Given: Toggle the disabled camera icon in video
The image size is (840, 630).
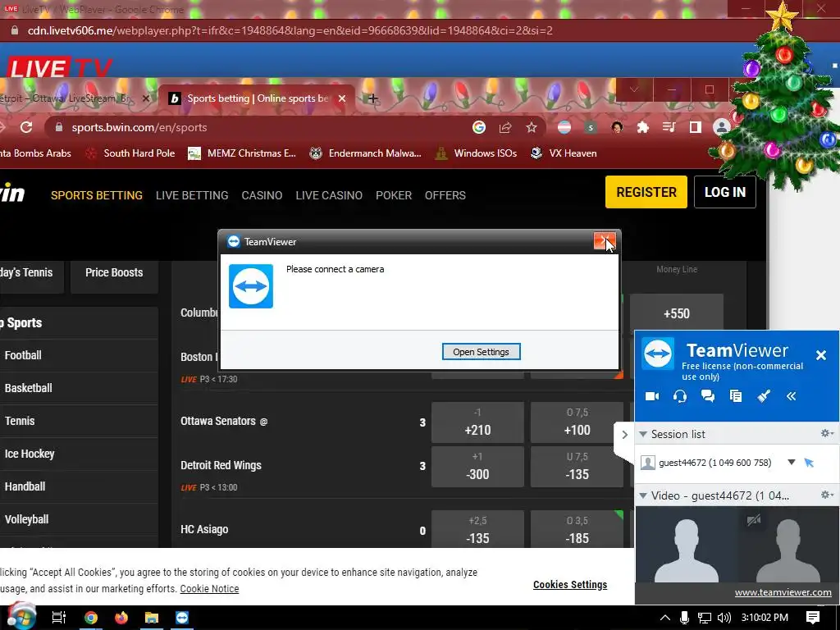Looking at the screenshot, I should pyautogui.click(x=754, y=520).
